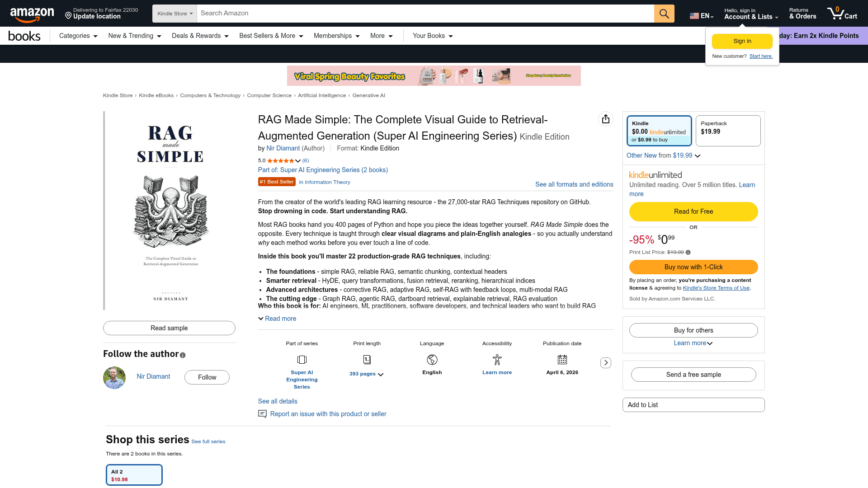Click the Read for Free button

[693, 211]
